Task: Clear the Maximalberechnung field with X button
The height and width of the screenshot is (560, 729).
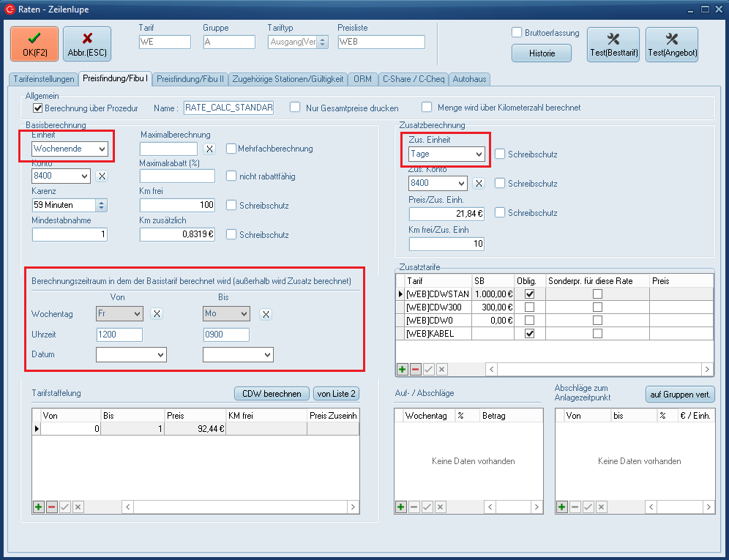Action: click(x=209, y=149)
